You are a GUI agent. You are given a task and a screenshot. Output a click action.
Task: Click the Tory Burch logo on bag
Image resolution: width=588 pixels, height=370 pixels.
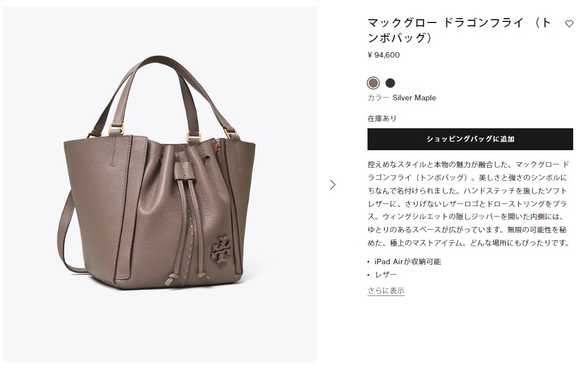click(221, 248)
